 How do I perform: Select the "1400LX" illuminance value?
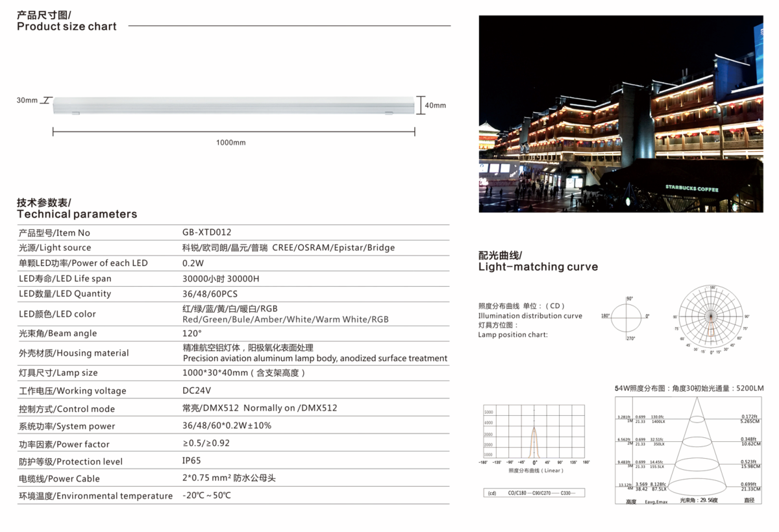coord(658,422)
